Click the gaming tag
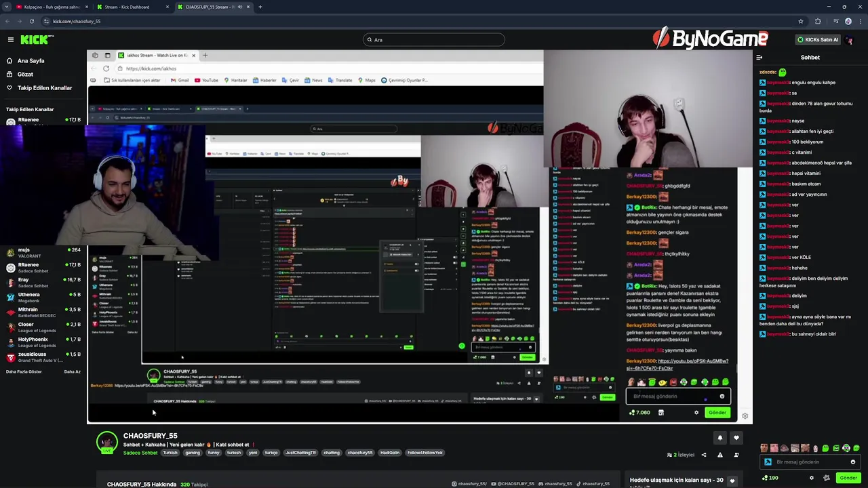 point(193,453)
